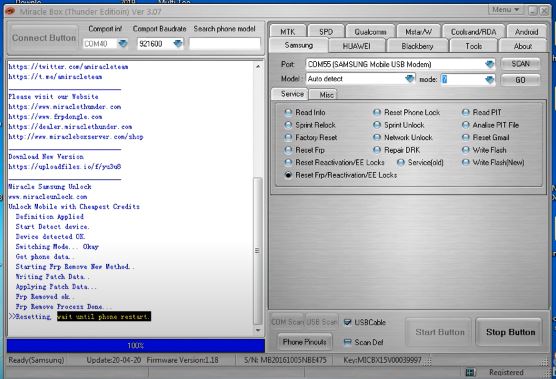Click the uploadfiles.io download link in log
The width and height of the screenshot is (556, 379).
[65, 167]
